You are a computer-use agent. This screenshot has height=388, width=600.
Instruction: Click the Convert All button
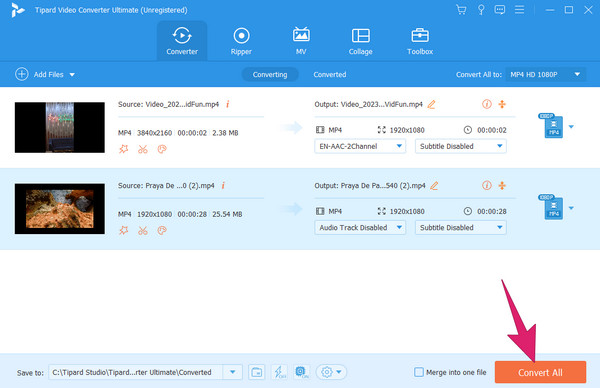(540, 372)
